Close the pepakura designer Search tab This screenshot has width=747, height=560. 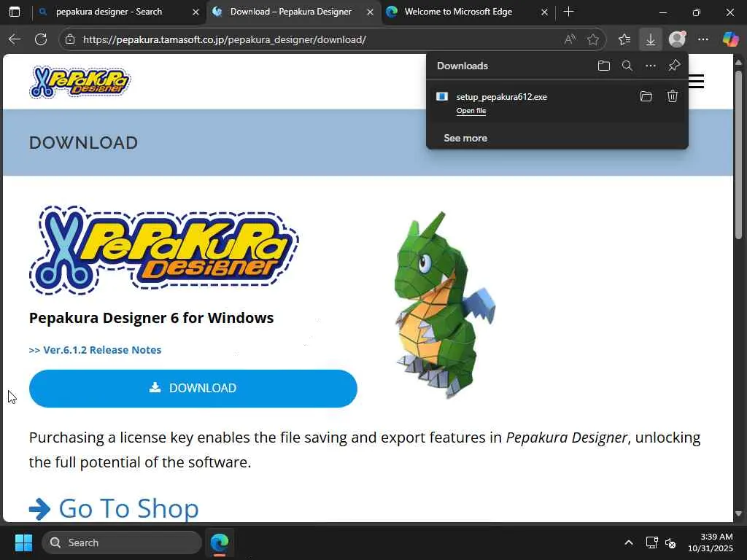click(196, 12)
